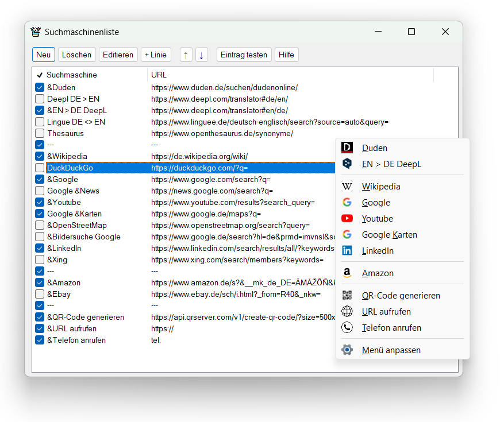Click the news.google.com URL cell
Viewport: 504px width, 422px height.
pos(212,191)
